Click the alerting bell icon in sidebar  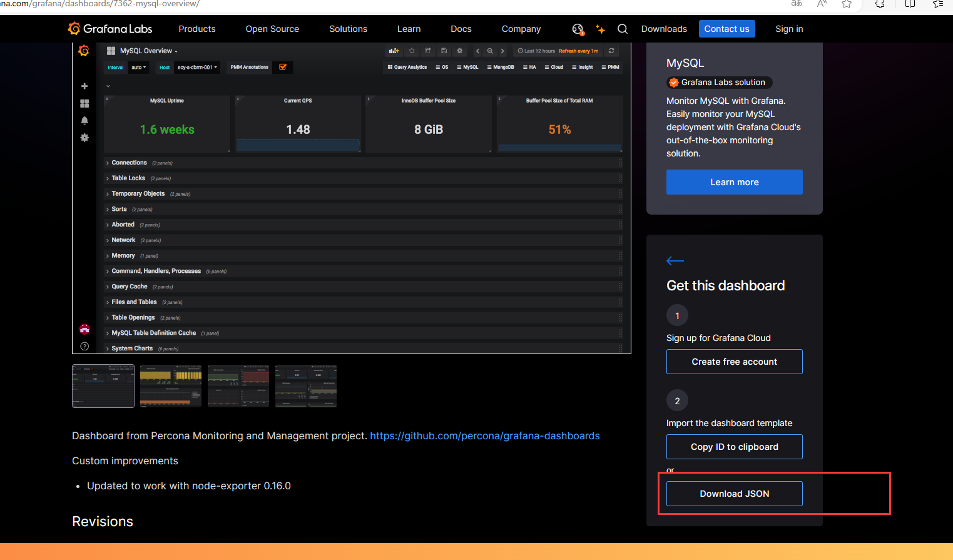click(x=84, y=120)
